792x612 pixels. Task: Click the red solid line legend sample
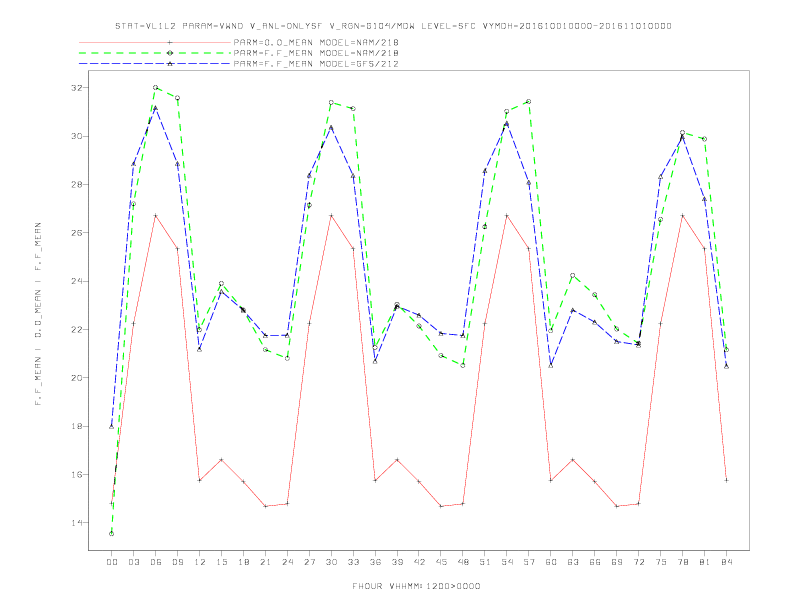click(x=155, y=42)
